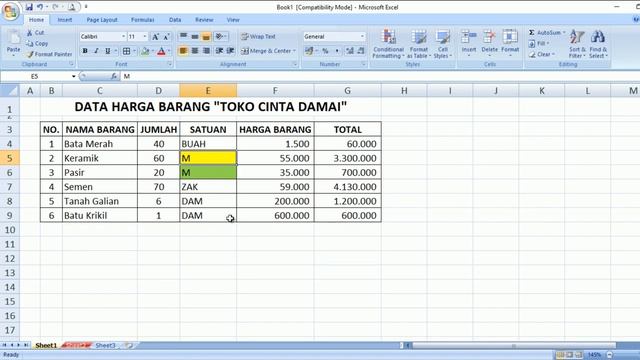Toggle bold formatting

[x=85, y=51]
